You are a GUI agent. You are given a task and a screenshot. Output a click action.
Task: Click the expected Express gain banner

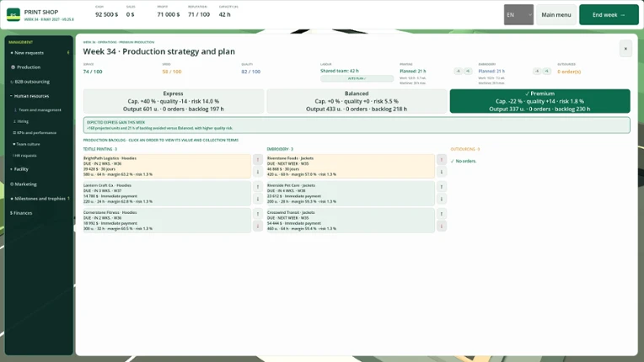(x=357, y=125)
